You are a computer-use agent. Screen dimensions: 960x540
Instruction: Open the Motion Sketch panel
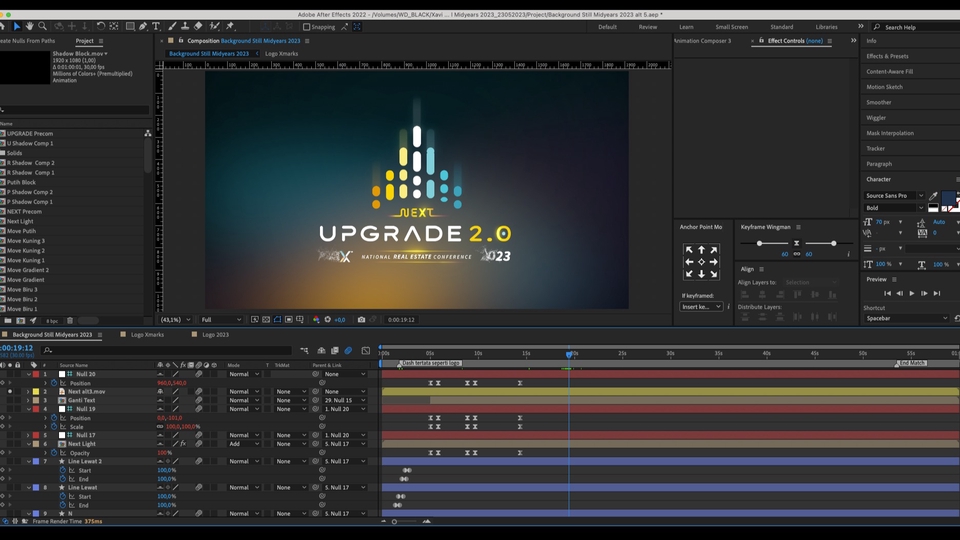(x=884, y=87)
